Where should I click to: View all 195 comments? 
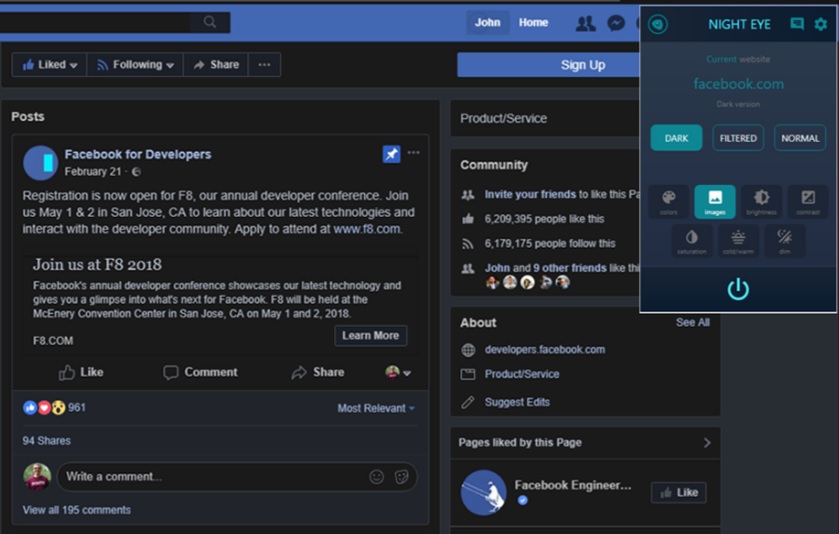77,510
